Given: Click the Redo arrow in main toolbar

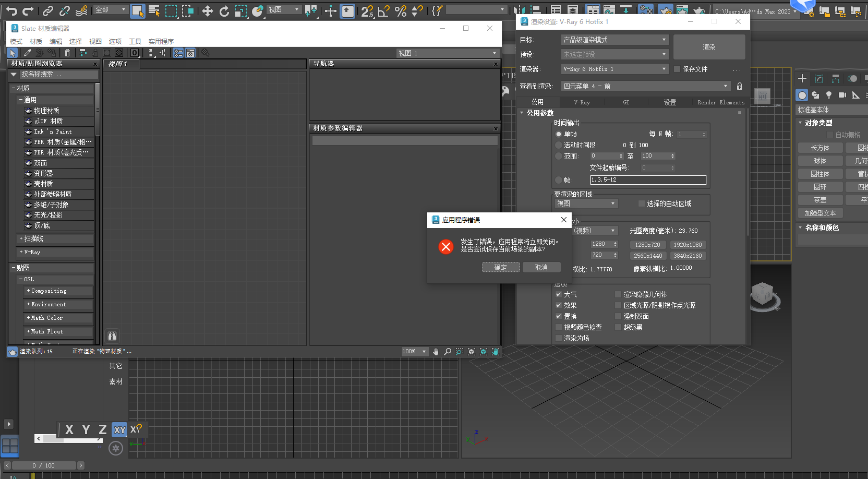Looking at the screenshot, I should point(28,10).
